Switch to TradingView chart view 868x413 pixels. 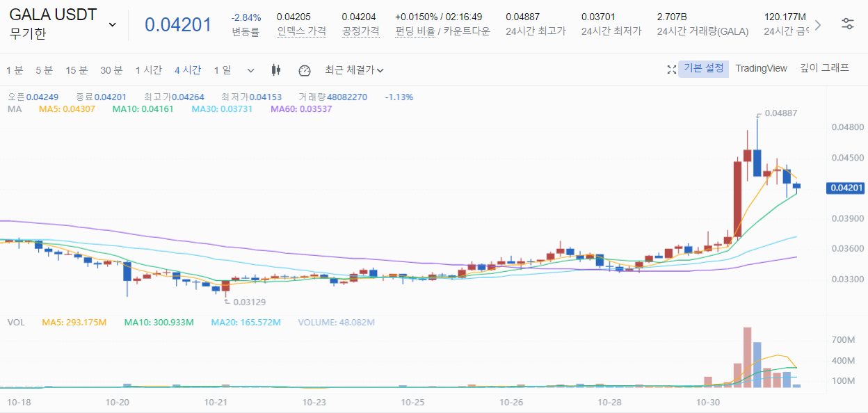761,68
